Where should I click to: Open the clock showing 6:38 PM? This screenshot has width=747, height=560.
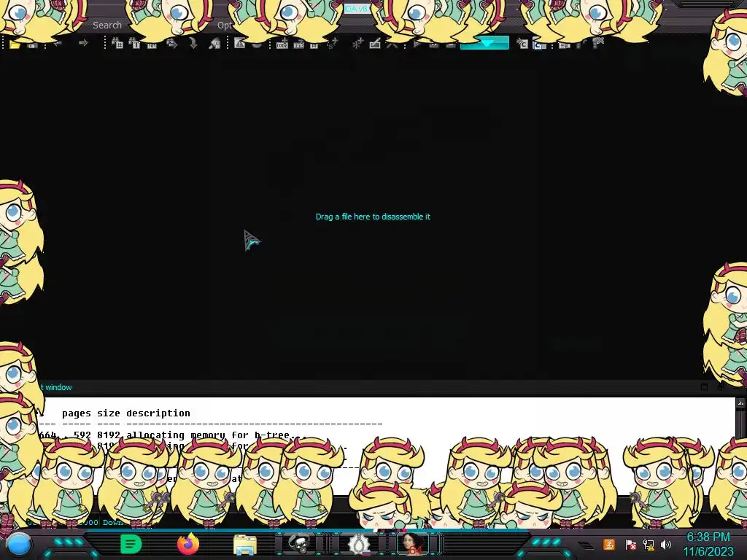click(x=708, y=544)
